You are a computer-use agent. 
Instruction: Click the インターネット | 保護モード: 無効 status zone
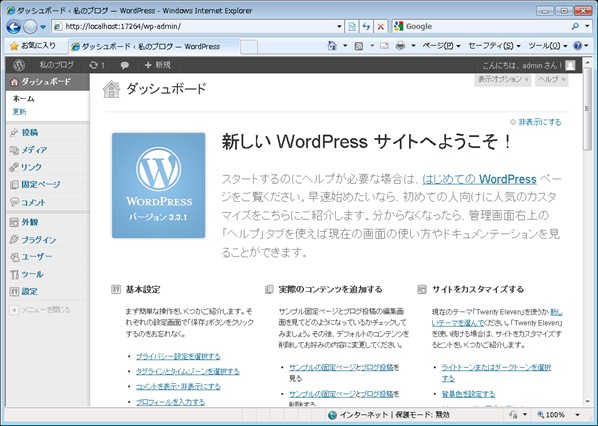tap(389, 415)
